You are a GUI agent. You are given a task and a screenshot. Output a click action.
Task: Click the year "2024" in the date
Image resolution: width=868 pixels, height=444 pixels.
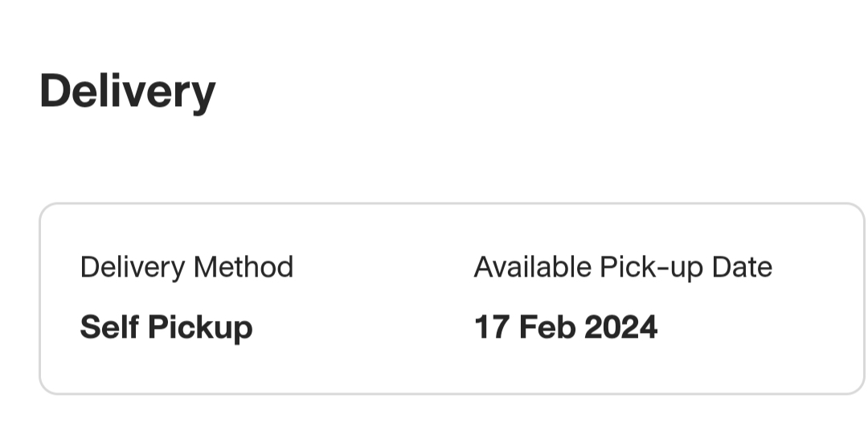(x=621, y=327)
